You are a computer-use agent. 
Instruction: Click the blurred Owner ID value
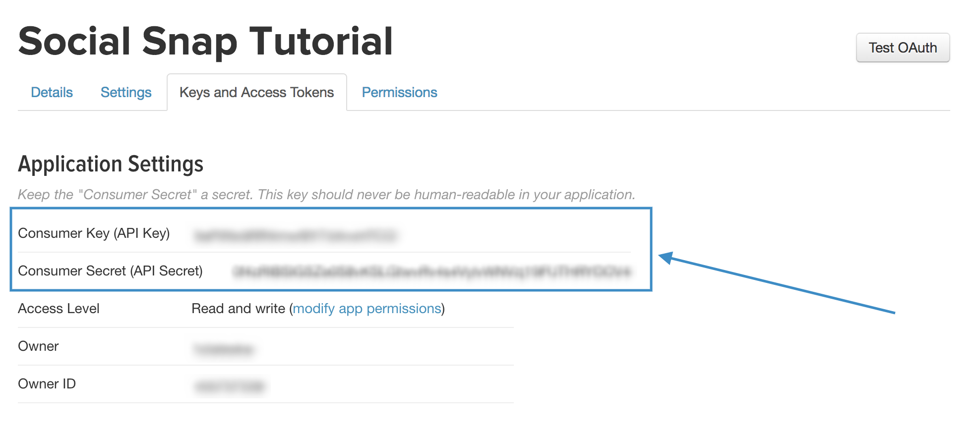(x=229, y=386)
